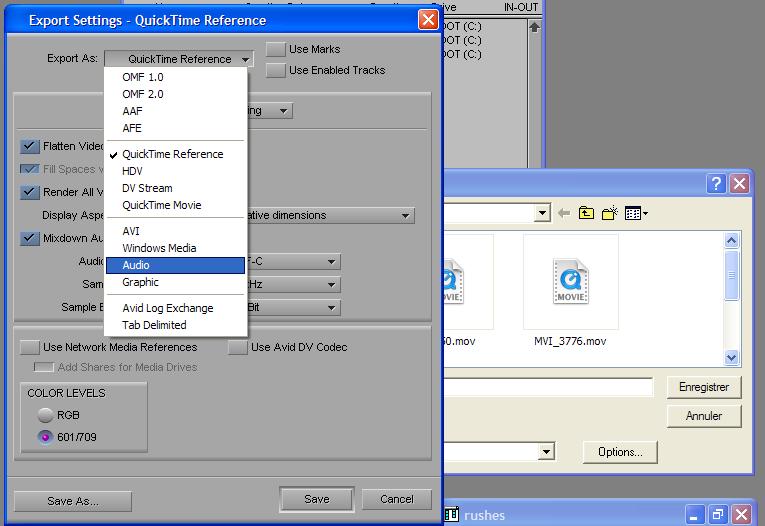Click rushes bin window icon
The height and width of the screenshot is (526, 765).
[x=452, y=515]
